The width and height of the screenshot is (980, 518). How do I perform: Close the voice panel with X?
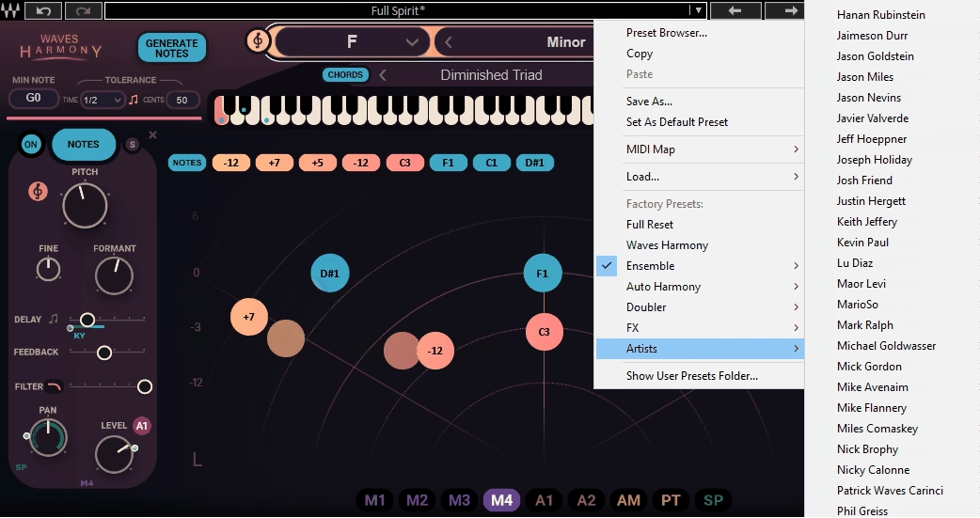(x=152, y=135)
